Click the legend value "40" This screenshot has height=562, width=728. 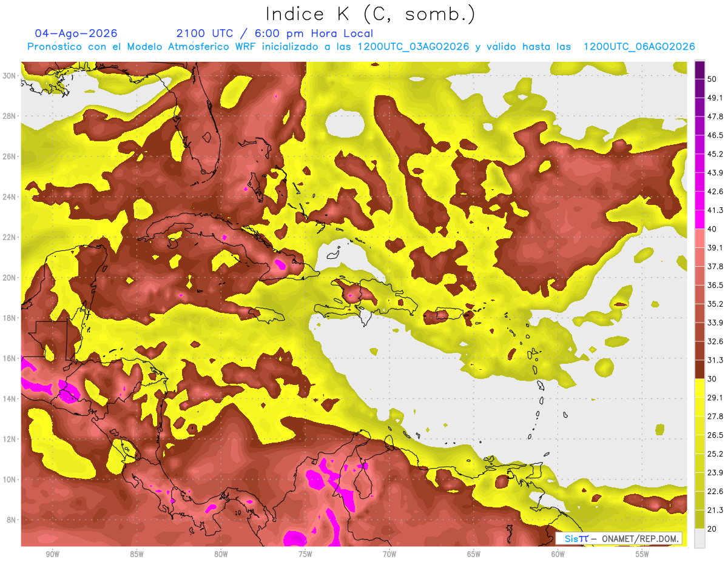click(x=713, y=229)
